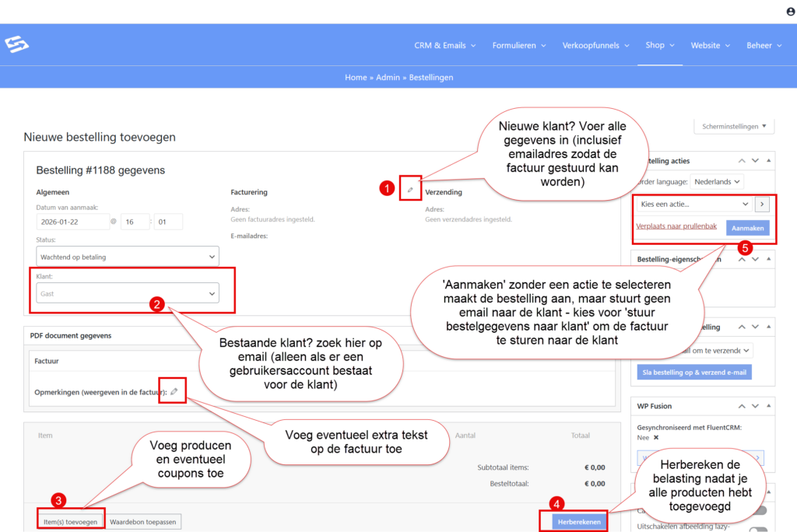Open the CRM & Emails menu
797x532 pixels.
tap(445, 45)
